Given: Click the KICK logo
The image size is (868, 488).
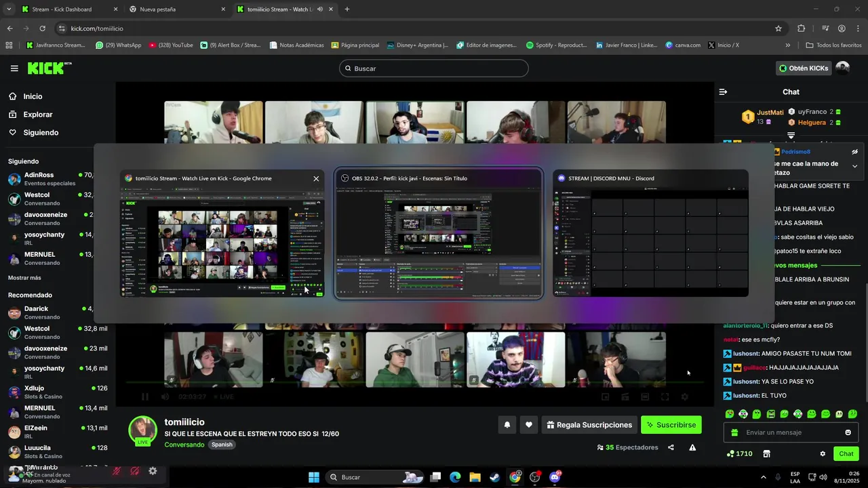Looking at the screenshot, I should (49, 68).
